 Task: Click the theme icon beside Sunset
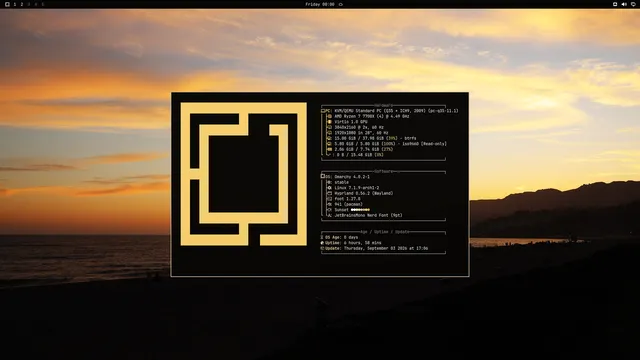(329, 210)
